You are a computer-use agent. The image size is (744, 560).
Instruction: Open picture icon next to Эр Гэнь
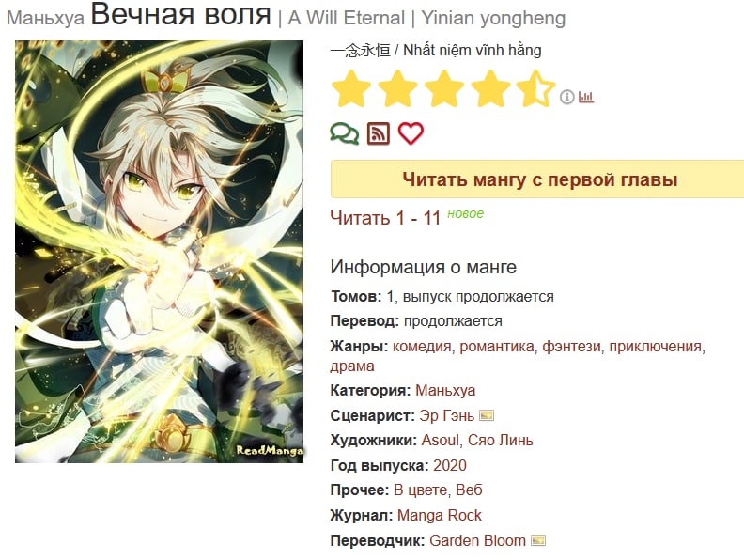(x=487, y=415)
